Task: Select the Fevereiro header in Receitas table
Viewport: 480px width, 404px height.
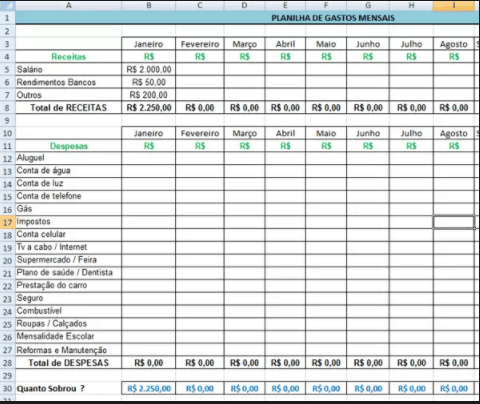Action: (200, 44)
